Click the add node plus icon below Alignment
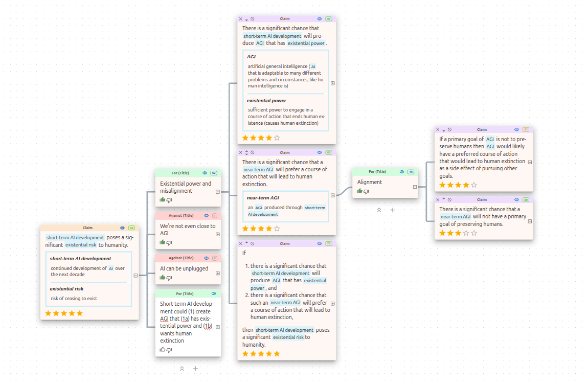This screenshot has width=588, height=385. [x=393, y=210]
